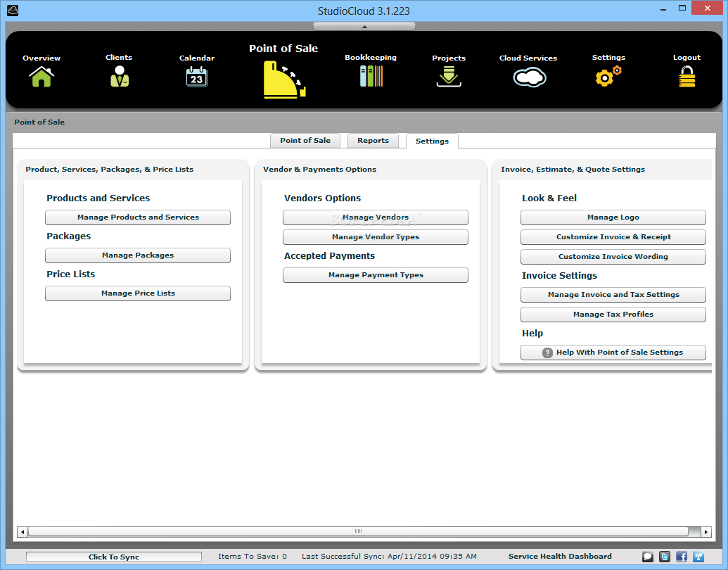
Task: Click the 'Vendor & Payments Options' panel title
Action: (x=319, y=170)
